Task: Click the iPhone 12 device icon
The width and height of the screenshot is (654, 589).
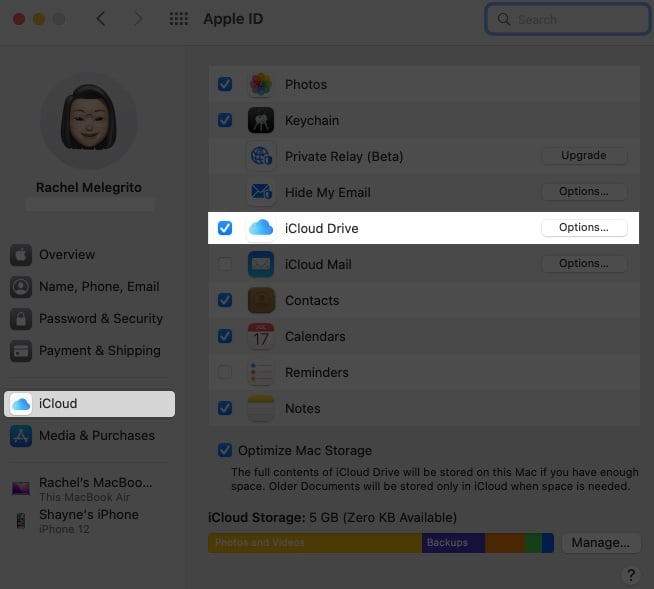Action: point(21,521)
